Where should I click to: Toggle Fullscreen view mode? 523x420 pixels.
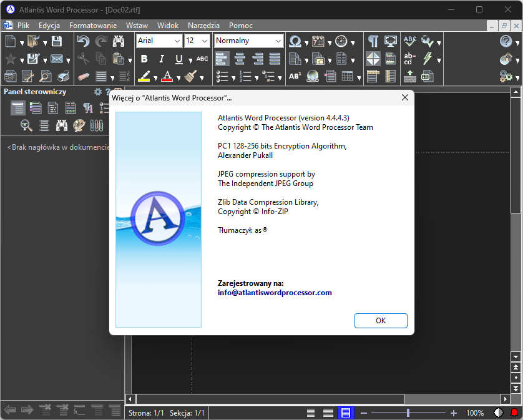point(391,41)
